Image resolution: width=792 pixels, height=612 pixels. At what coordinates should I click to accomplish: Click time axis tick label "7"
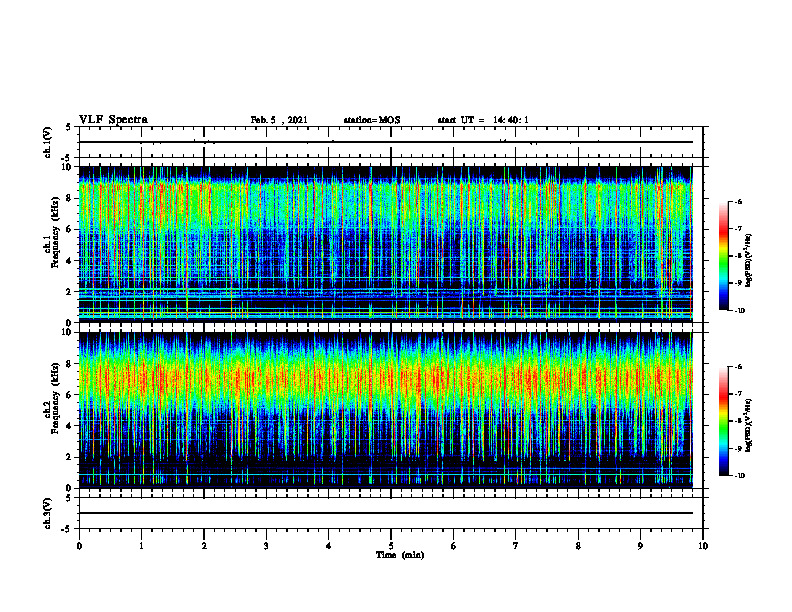coord(516,546)
